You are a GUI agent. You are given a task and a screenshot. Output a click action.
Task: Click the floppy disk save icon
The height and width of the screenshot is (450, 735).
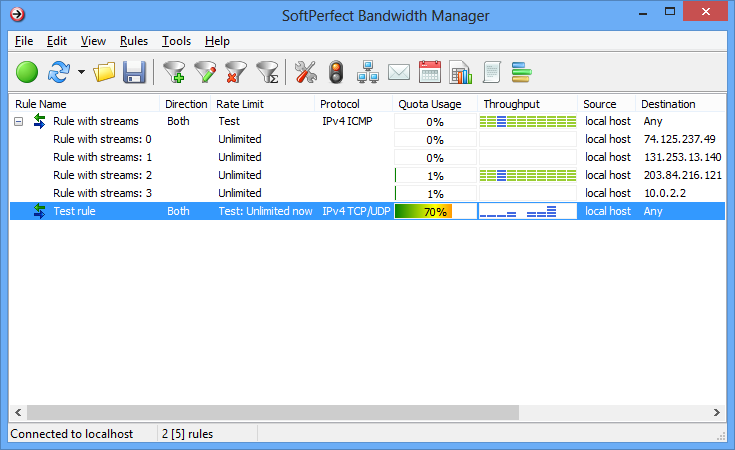(x=134, y=73)
